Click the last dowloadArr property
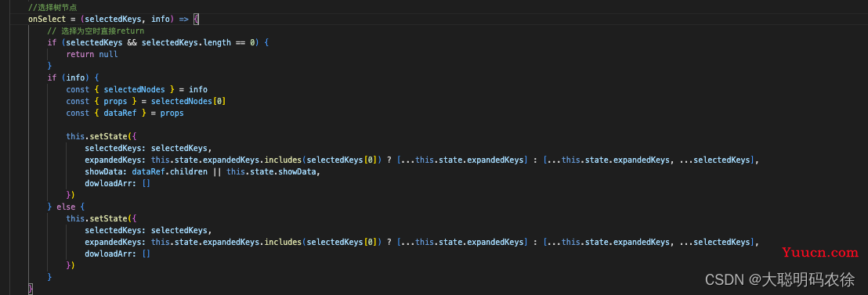Screen dimensions: 868x295 click(110, 254)
